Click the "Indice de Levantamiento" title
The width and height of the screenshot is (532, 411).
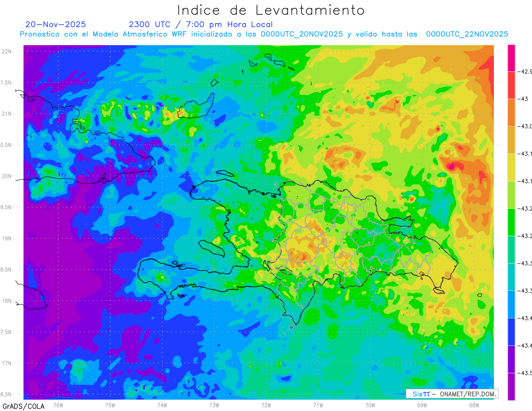[270, 10]
